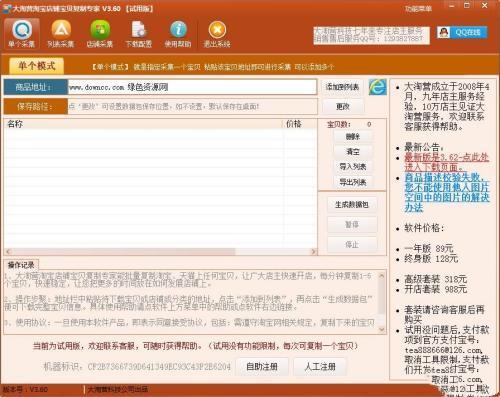500x397 pixels.
Task: Click the 自助注册 button
Action: [x=262, y=367]
